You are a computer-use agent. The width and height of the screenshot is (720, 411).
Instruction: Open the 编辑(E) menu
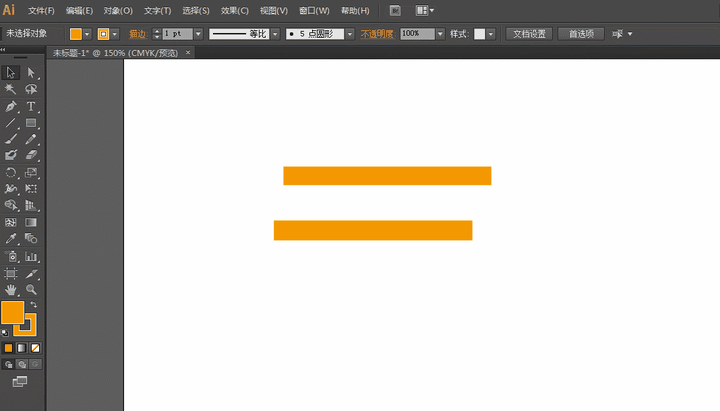[79, 11]
